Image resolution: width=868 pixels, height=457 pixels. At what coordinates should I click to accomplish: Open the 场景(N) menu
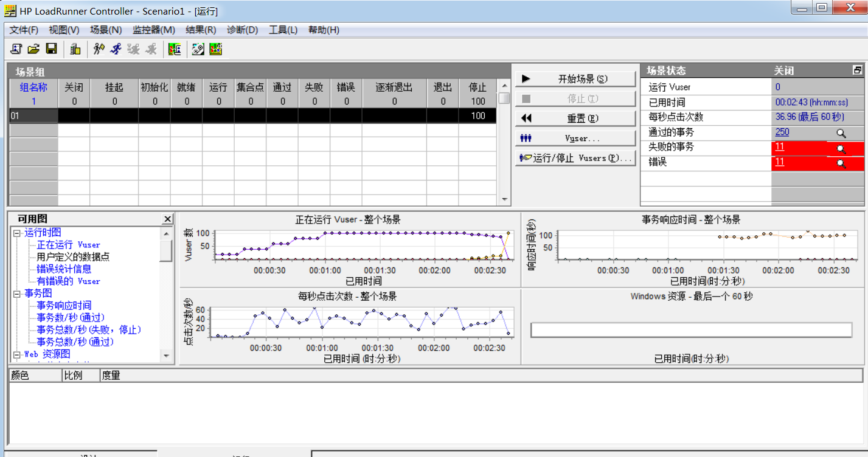(106, 30)
